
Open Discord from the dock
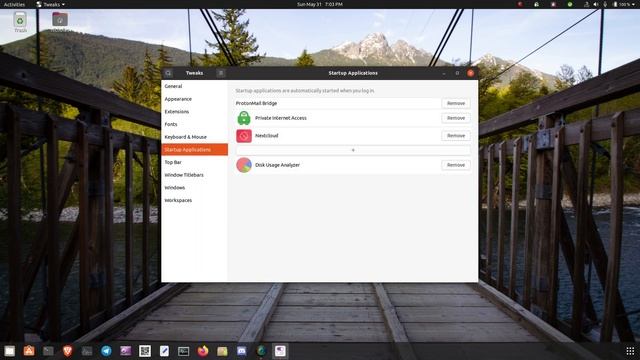coord(242,351)
